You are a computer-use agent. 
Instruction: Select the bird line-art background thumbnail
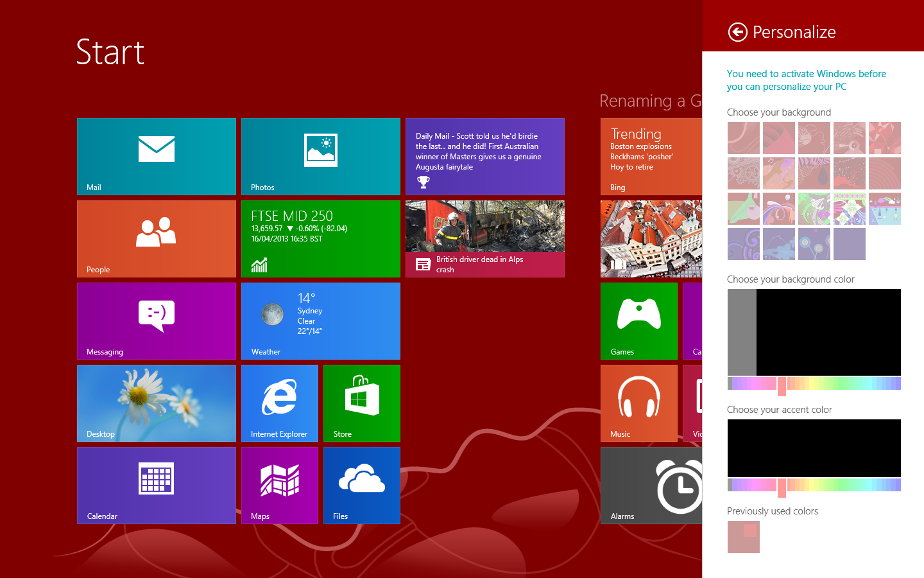coord(814,138)
